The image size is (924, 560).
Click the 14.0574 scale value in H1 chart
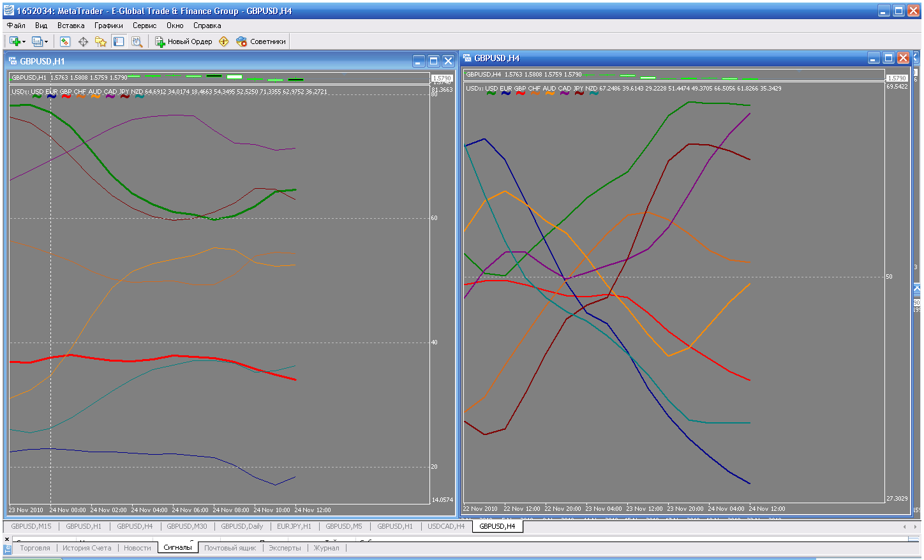tap(442, 500)
